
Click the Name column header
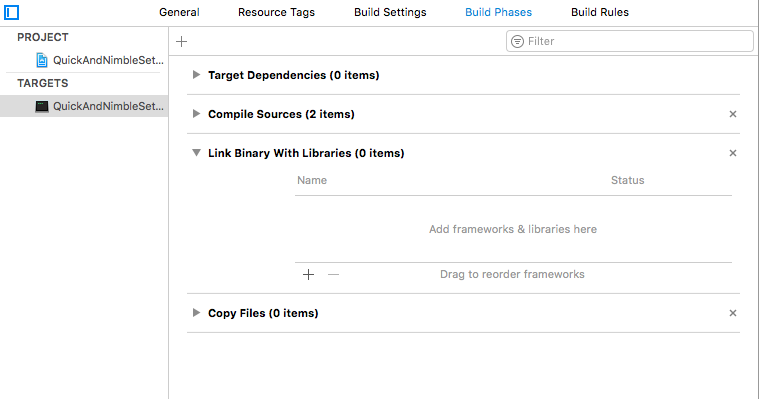[x=312, y=180]
